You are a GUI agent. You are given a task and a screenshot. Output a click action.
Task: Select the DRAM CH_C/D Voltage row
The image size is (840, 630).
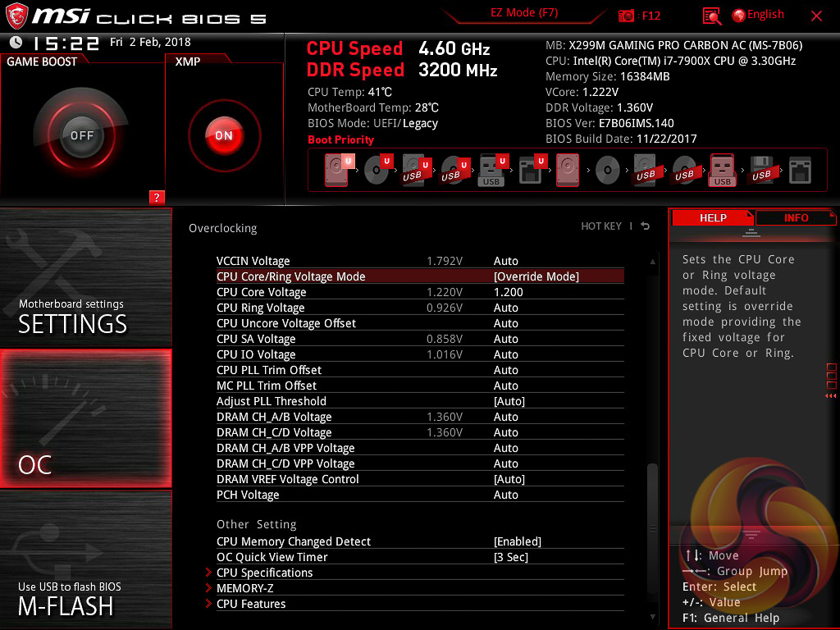[x=420, y=432]
